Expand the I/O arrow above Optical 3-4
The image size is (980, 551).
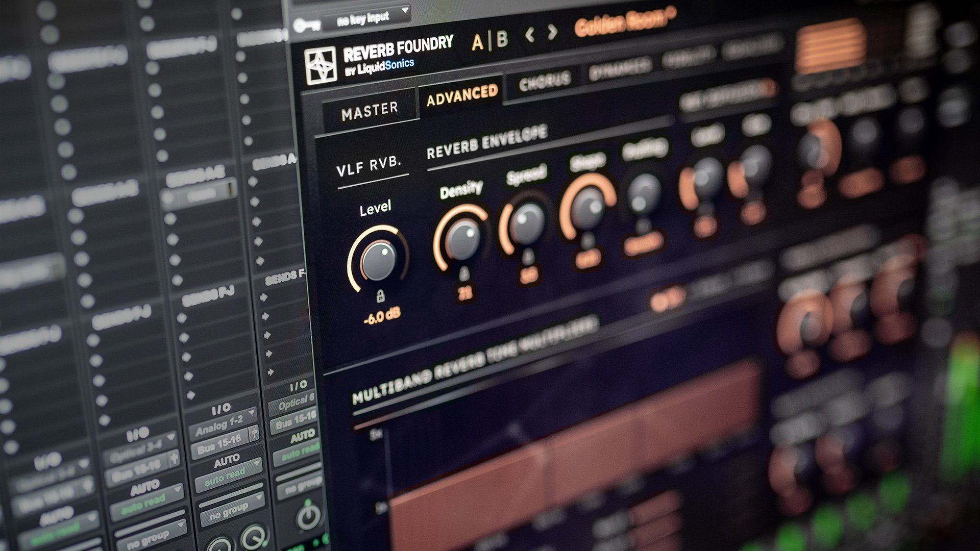[x=172, y=436]
